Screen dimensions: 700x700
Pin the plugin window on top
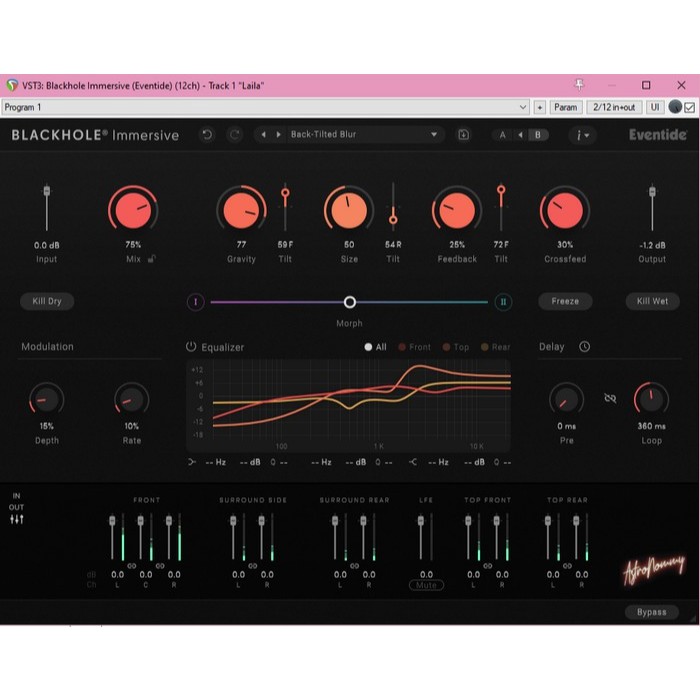pyautogui.click(x=579, y=84)
